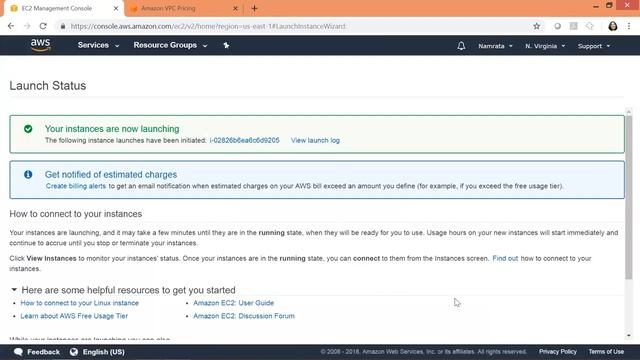The width and height of the screenshot is (640, 360).
Task: Open the Services dropdown menu
Action: coord(98,45)
